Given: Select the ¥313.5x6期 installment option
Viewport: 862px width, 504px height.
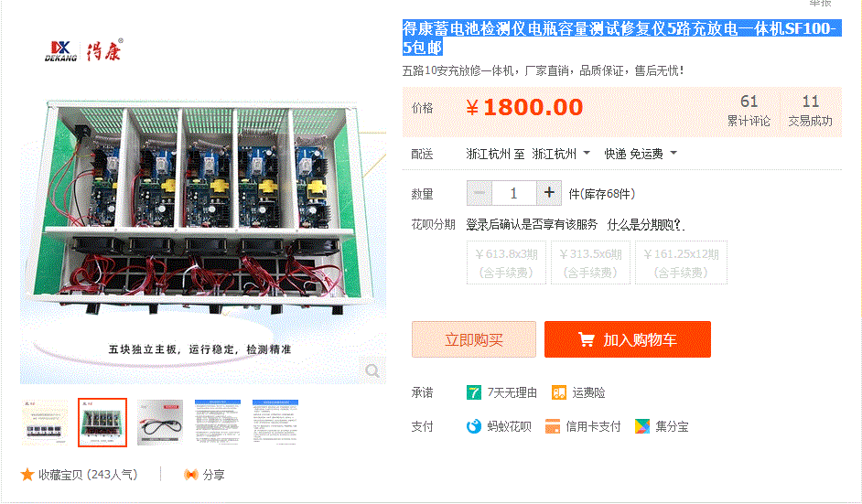Looking at the screenshot, I should tap(591, 263).
